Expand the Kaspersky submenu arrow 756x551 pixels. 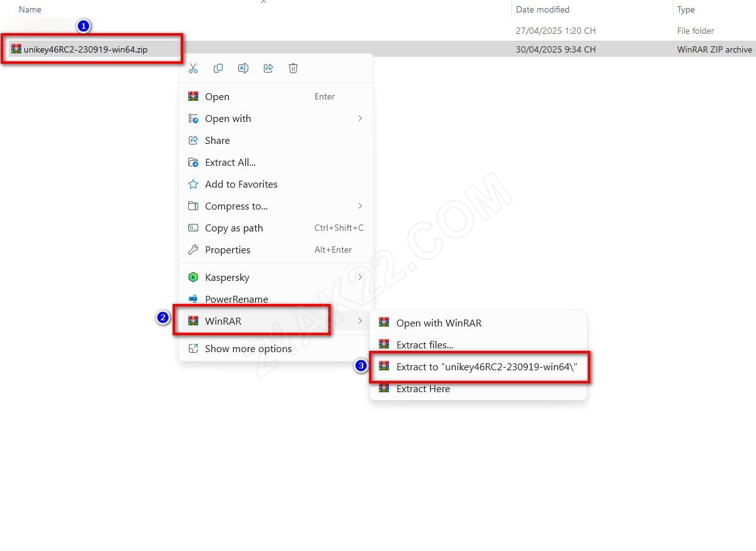[360, 277]
